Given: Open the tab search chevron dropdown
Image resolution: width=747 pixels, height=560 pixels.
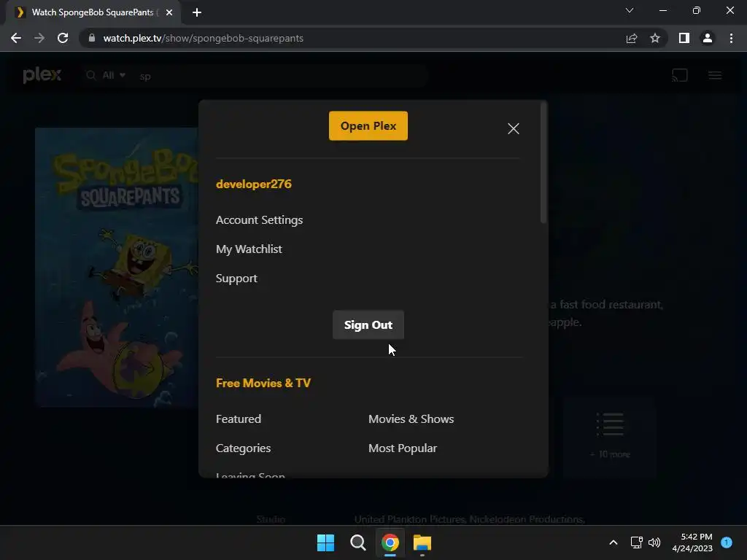Looking at the screenshot, I should [630, 10].
